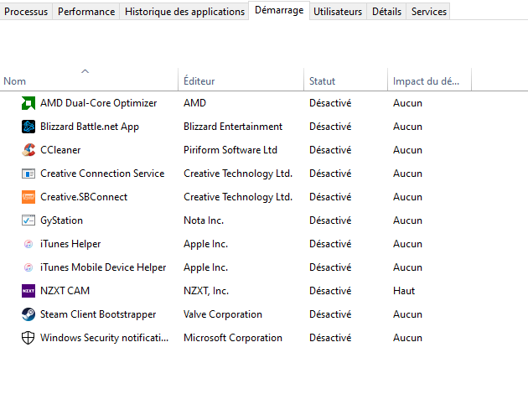The image size is (528, 420).
Task: Click Désactivé status of the Steam row
Action: [330, 314]
